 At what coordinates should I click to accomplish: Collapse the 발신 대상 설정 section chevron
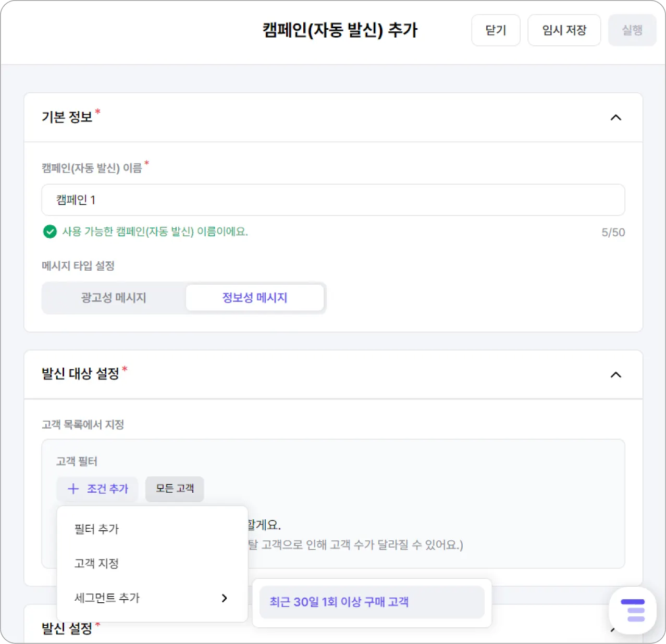[x=615, y=375]
